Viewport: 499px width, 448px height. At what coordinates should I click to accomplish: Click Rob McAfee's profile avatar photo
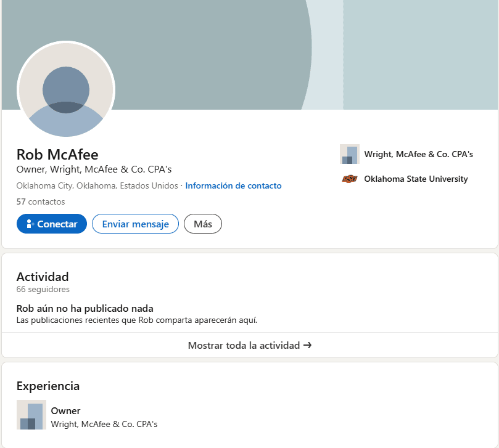click(x=66, y=89)
